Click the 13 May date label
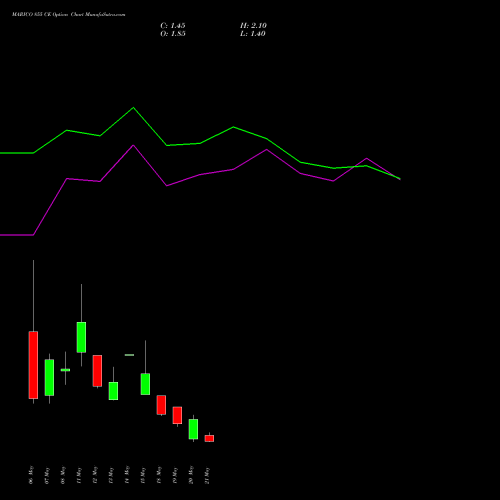 click(x=111, y=475)
